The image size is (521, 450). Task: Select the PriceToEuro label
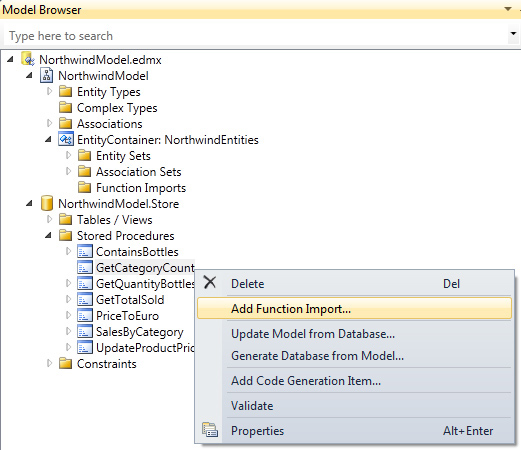127,316
